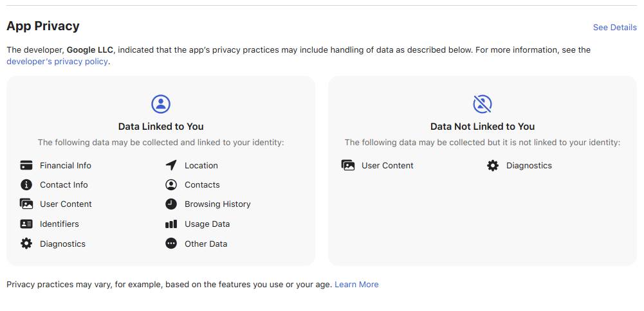Click the App Privacy heading

(43, 26)
